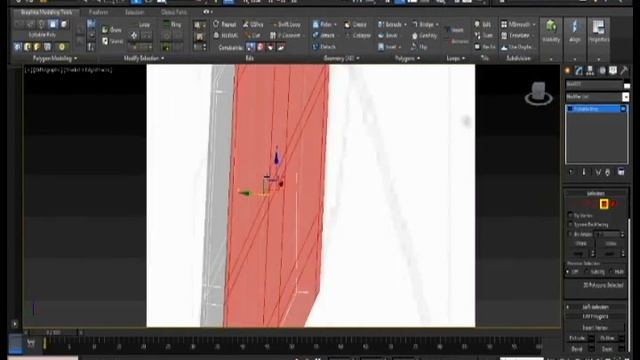Select Polygon level in Selection rollout
Viewport: 640px width, 360px height.
coord(604,204)
